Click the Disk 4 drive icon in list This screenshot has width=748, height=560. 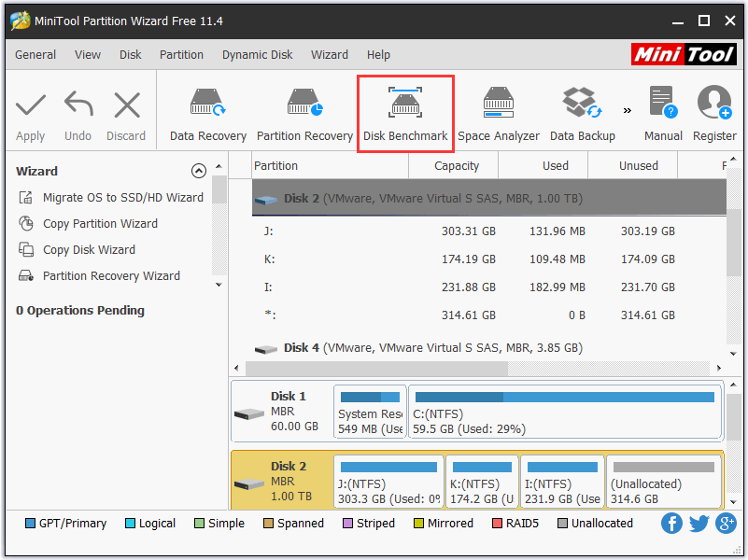point(266,350)
